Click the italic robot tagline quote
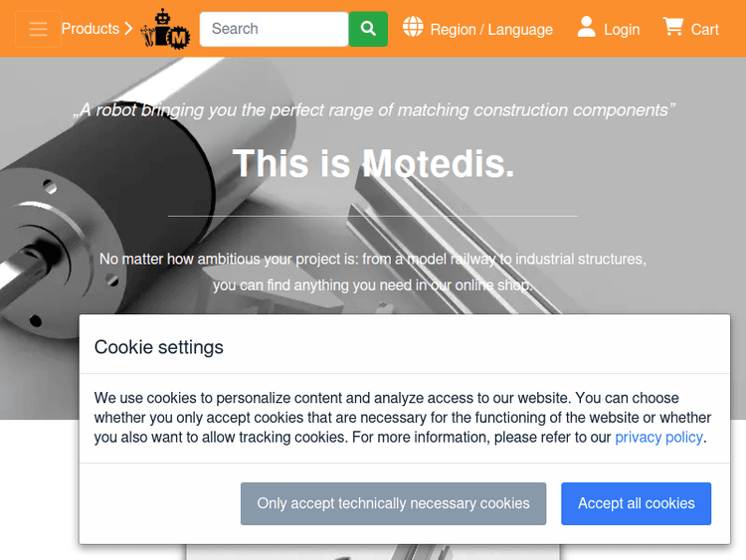746x560 pixels. coord(373,110)
